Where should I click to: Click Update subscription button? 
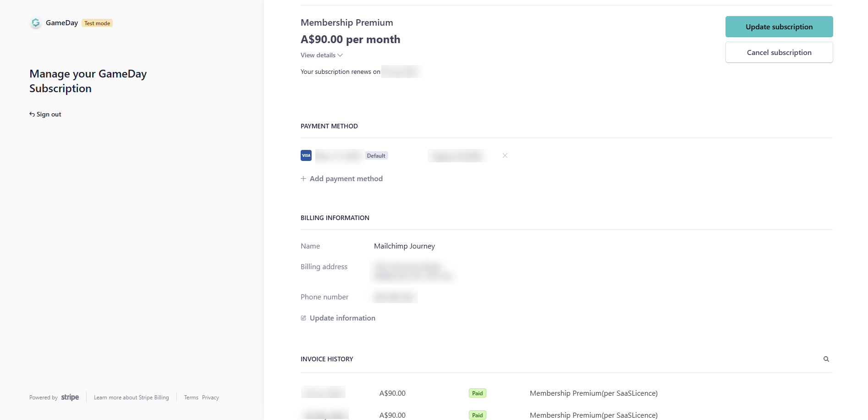(x=779, y=27)
